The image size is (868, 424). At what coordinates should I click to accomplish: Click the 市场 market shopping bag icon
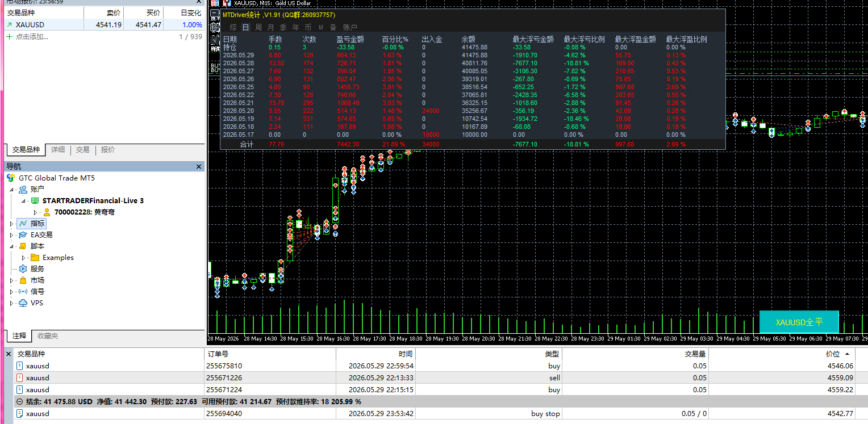coord(23,280)
